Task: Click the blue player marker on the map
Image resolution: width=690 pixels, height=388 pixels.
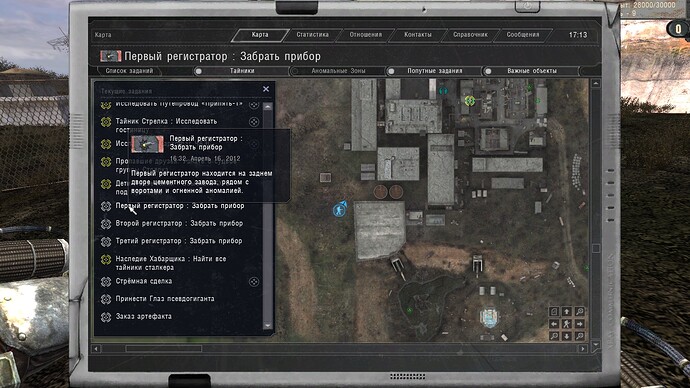Action: (339, 210)
